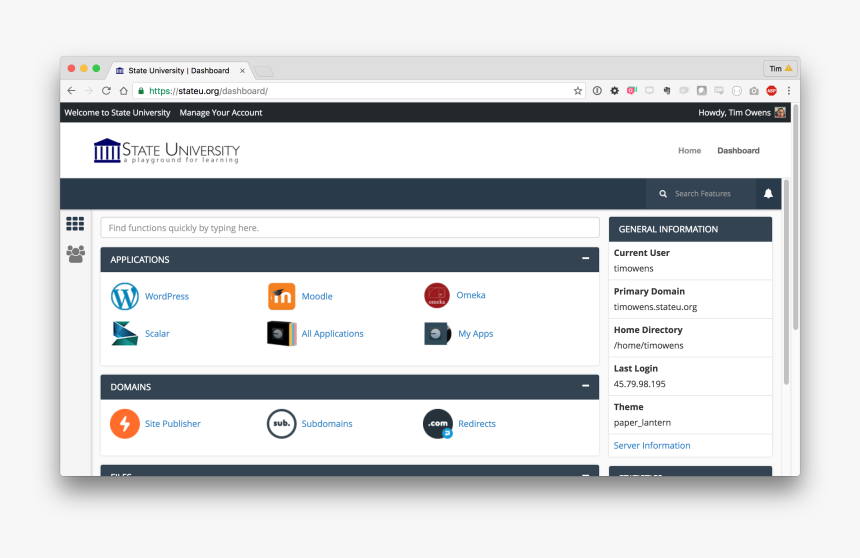Click the General Information header

pyautogui.click(x=691, y=229)
